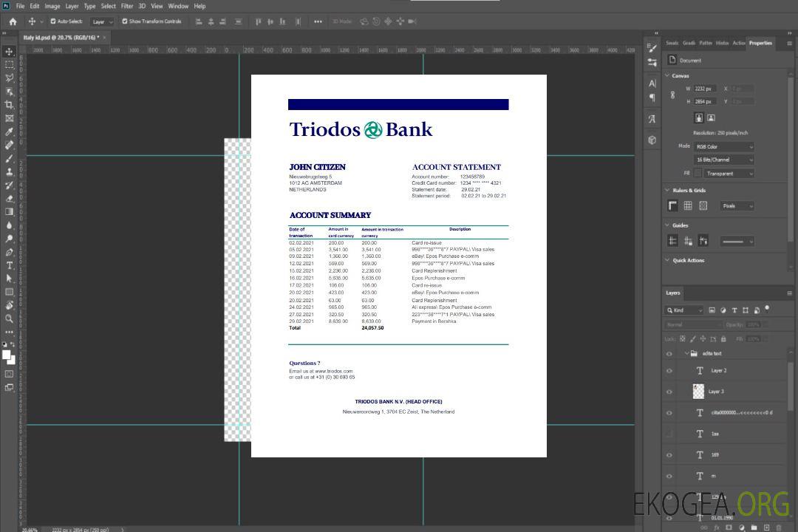
Task: Open the Properties panel flyout menu
Action: tap(789, 44)
